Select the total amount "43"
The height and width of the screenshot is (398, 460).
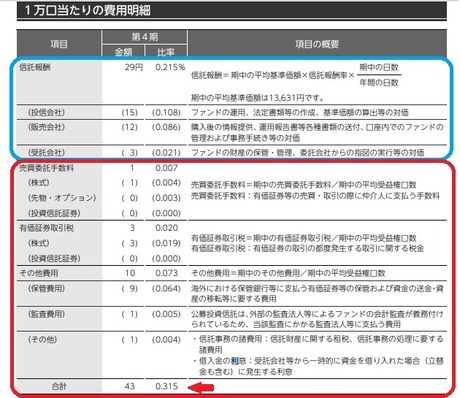pos(130,387)
